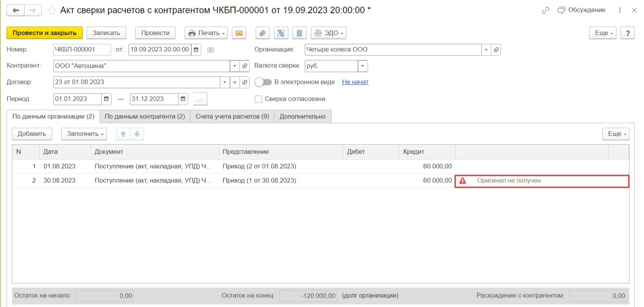
Task: Toggle the 'В электронном виде' switch
Action: (x=263, y=82)
